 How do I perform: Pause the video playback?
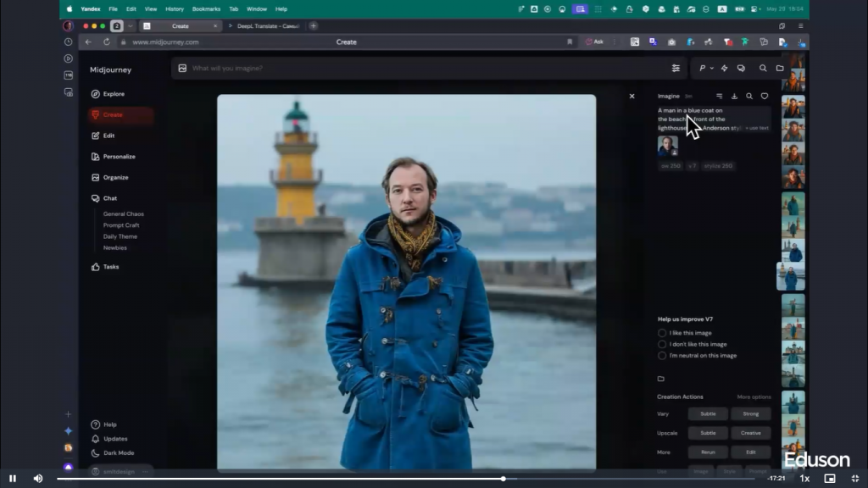pos(12,479)
